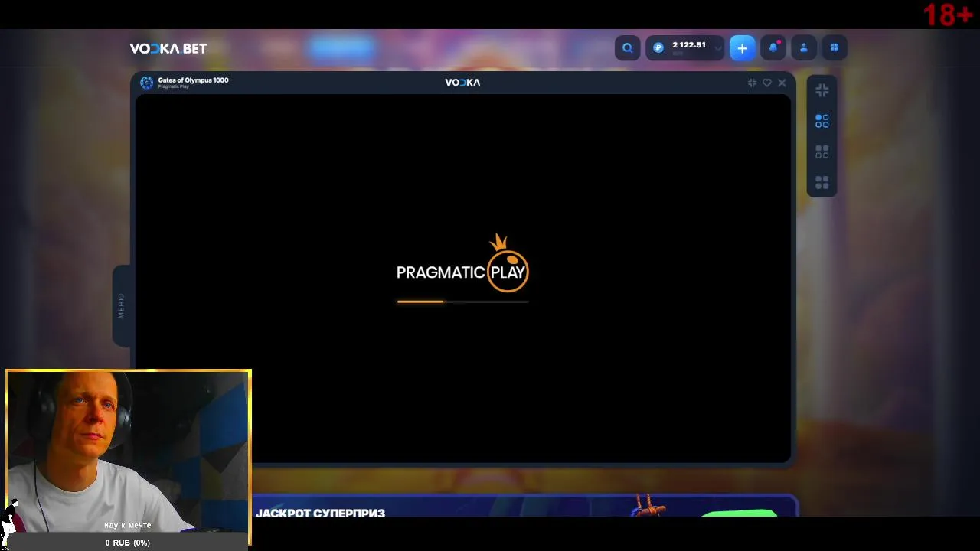Select the four-window layout icon

coord(822,183)
